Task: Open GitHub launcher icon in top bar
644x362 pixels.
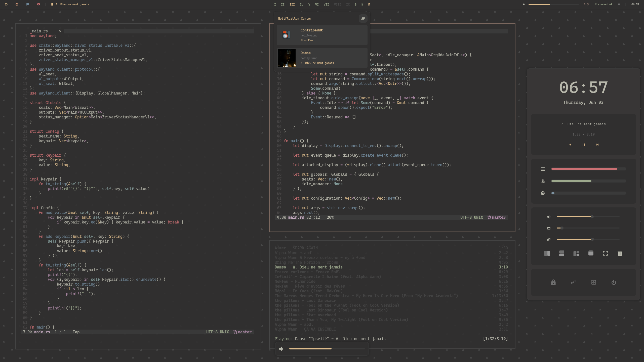Action: (x=6, y=4)
